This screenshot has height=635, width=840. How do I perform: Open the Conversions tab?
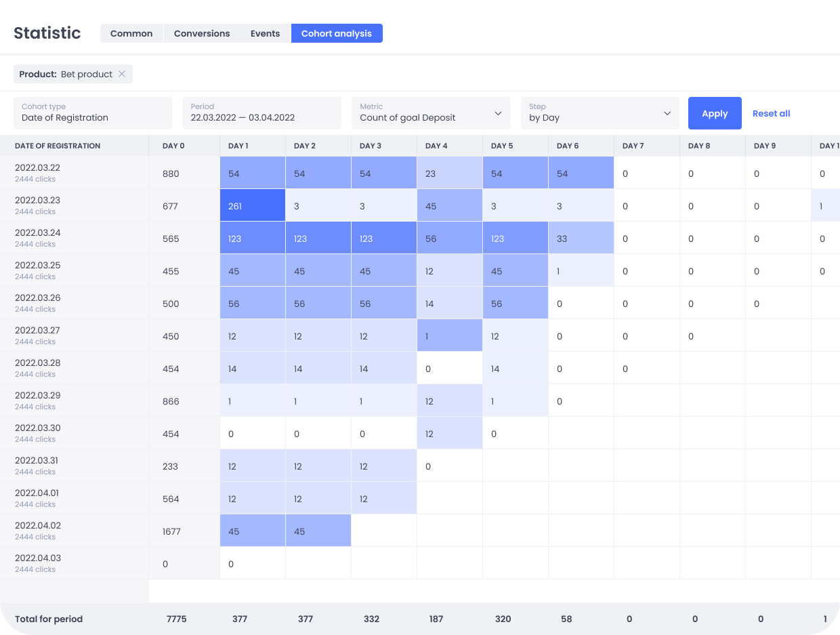(202, 33)
